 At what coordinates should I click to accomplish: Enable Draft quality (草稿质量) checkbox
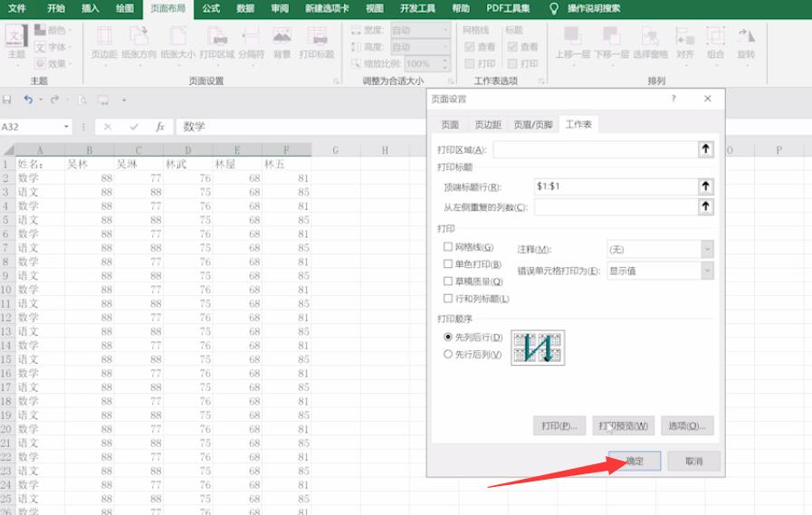click(448, 281)
